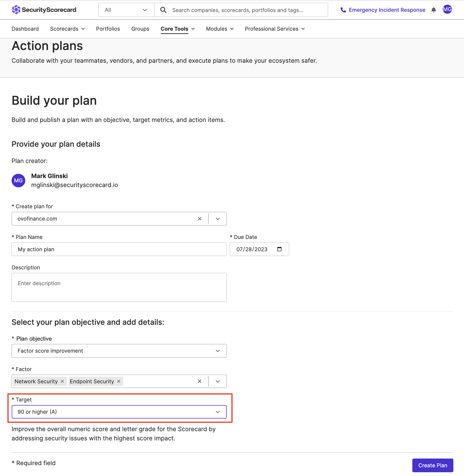This screenshot has height=476, width=464.
Task: Click the SecurityScorecard logo
Action: point(44,10)
